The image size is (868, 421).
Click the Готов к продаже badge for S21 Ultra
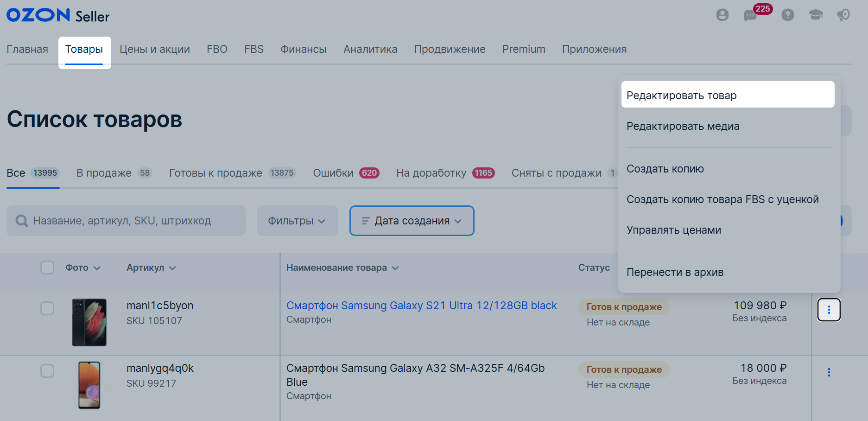[624, 307]
